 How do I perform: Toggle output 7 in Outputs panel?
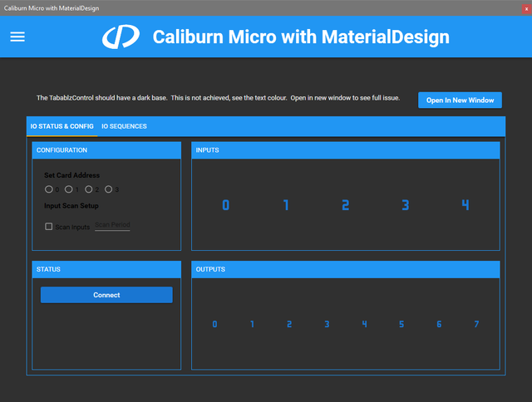(x=476, y=325)
